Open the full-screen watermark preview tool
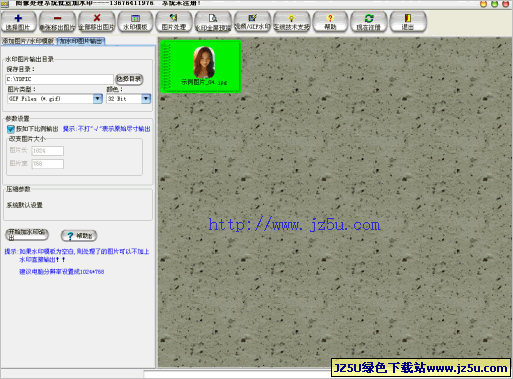 [213, 22]
